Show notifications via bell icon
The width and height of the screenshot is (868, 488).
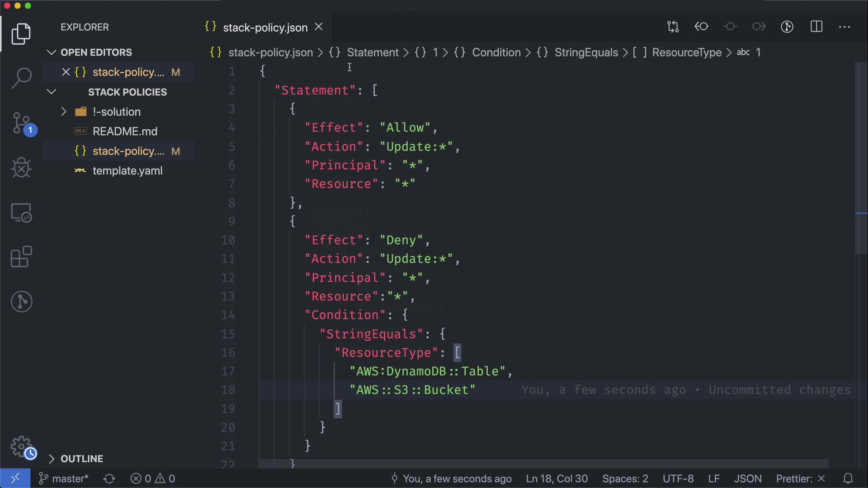point(848,479)
